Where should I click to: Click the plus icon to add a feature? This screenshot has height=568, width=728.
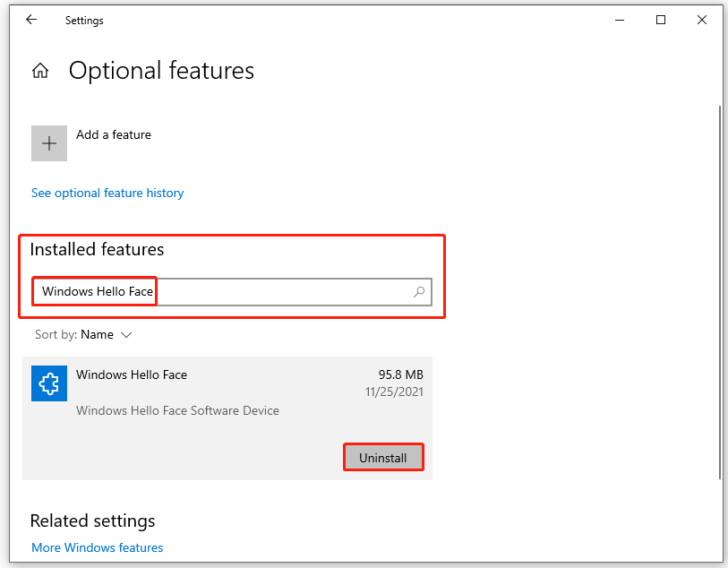click(x=48, y=143)
